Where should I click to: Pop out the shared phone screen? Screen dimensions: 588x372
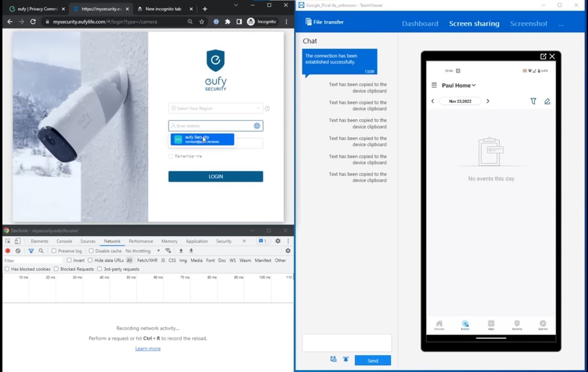click(543, 56)
